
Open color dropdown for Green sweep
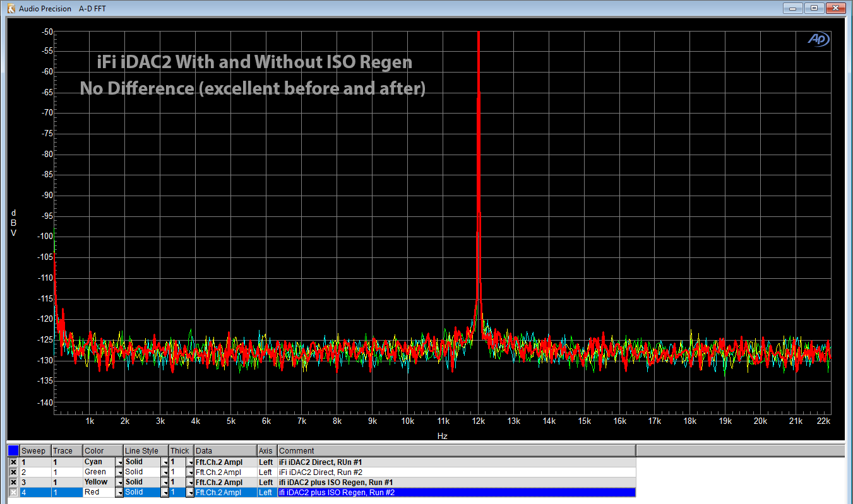pyautogui.click(x=119, y=472)
